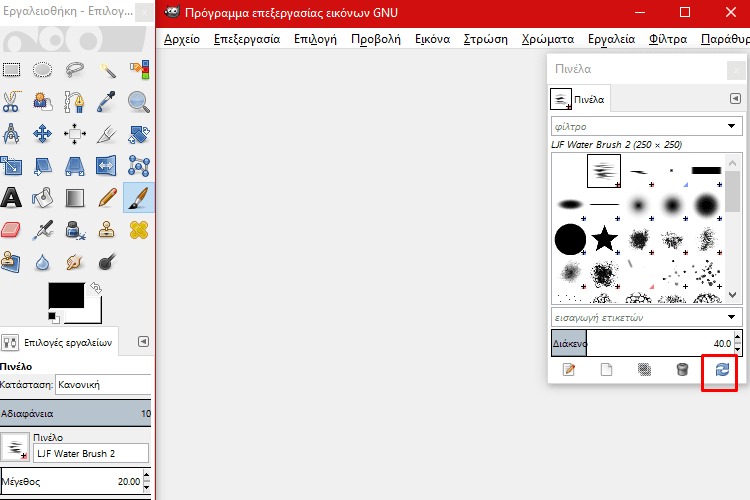Click the LJF Water Brush 2 name field
This screenshot has width=750, height=500.
[91, 454]
